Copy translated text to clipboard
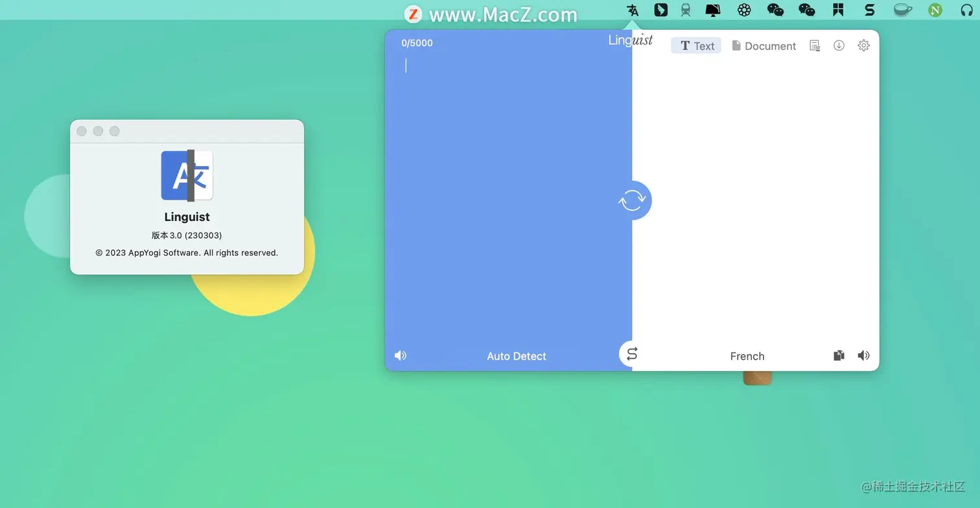This screenshot has height=508, width=980. [839, 355]
